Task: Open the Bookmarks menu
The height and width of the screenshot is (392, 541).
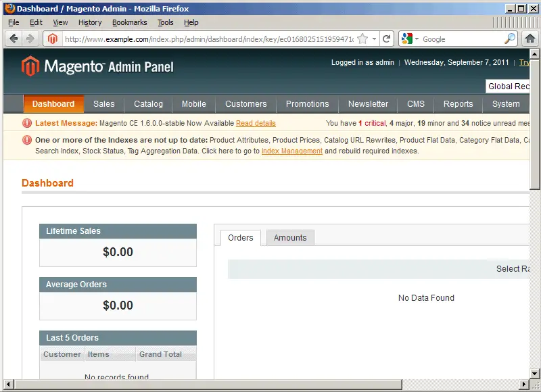Action: click(130, 22)
